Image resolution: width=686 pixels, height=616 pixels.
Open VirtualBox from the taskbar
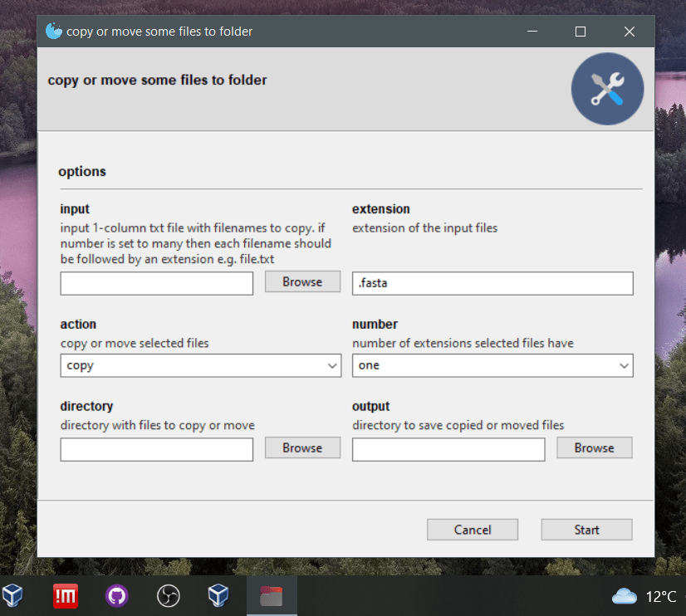pos(13,595)
